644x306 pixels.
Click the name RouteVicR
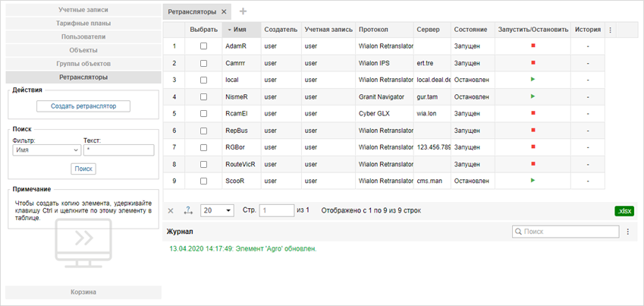coord(240,165)
